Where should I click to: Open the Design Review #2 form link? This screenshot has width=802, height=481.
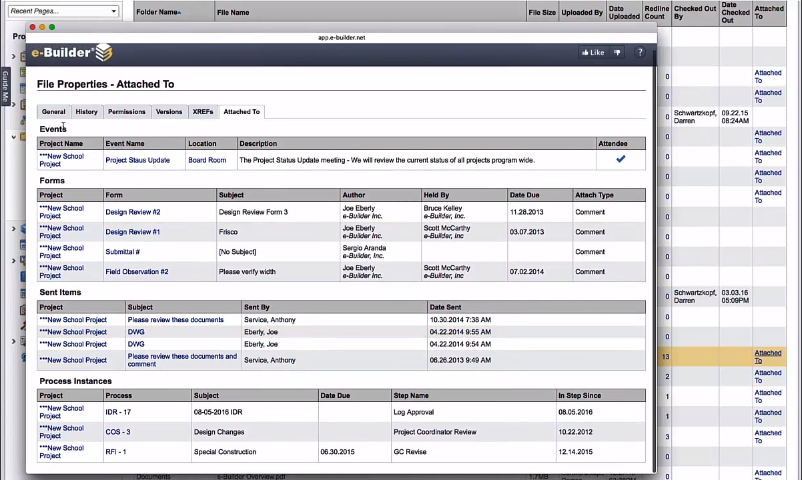(133, 212)
